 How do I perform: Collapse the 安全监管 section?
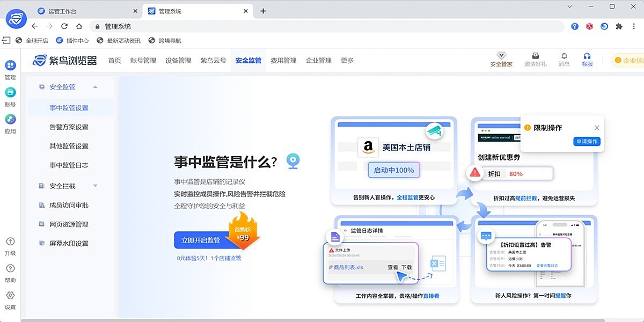[x=96, y=86]
